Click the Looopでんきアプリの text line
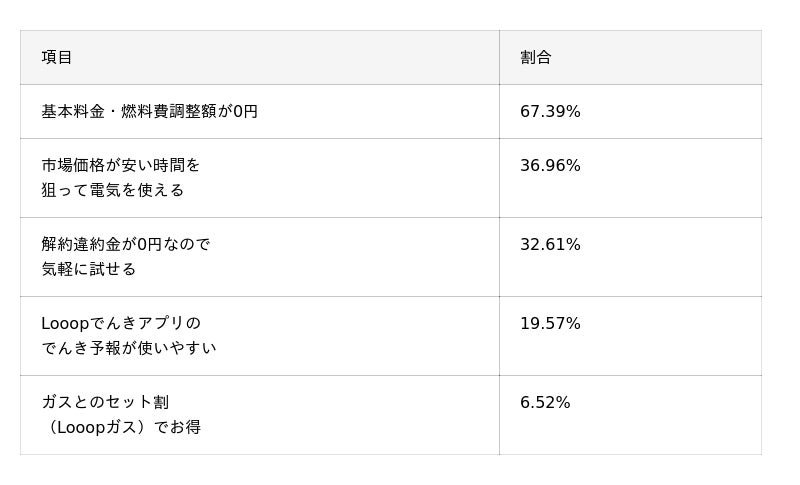Viewport: 800px width, 485px height. [121, 323]
